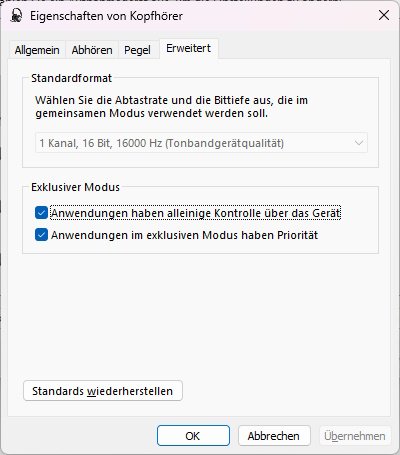Cancel using the Abbrechen button
Viewport: 400px width, 455px height.
coord(274,436)
